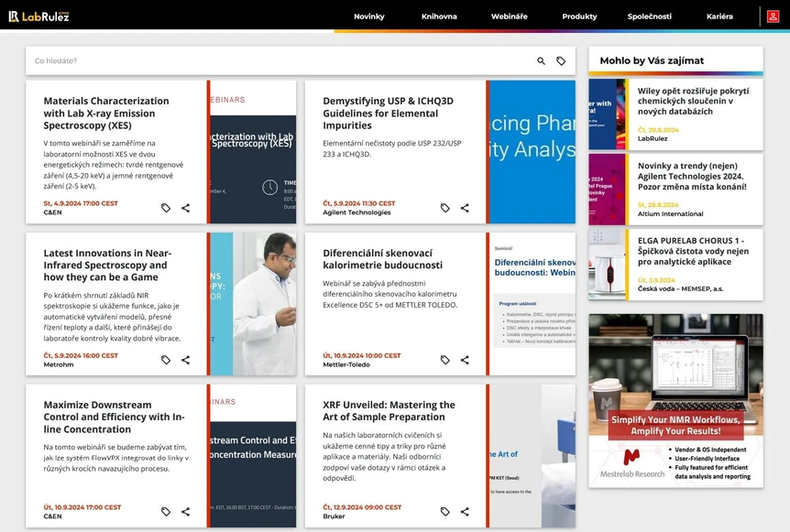
Task: Click the 'Mohlo by Vás zajímat' heading
Action: click(652, 60)
